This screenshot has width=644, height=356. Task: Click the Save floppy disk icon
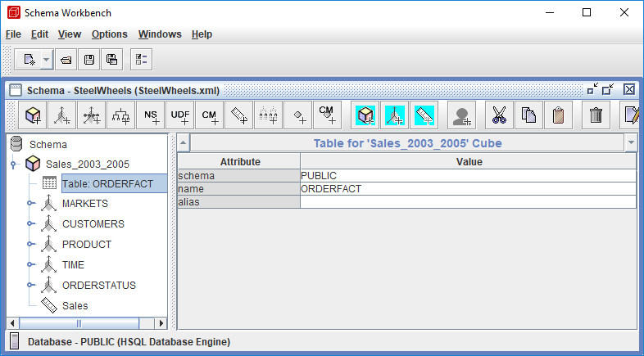[x=89, y=60]
